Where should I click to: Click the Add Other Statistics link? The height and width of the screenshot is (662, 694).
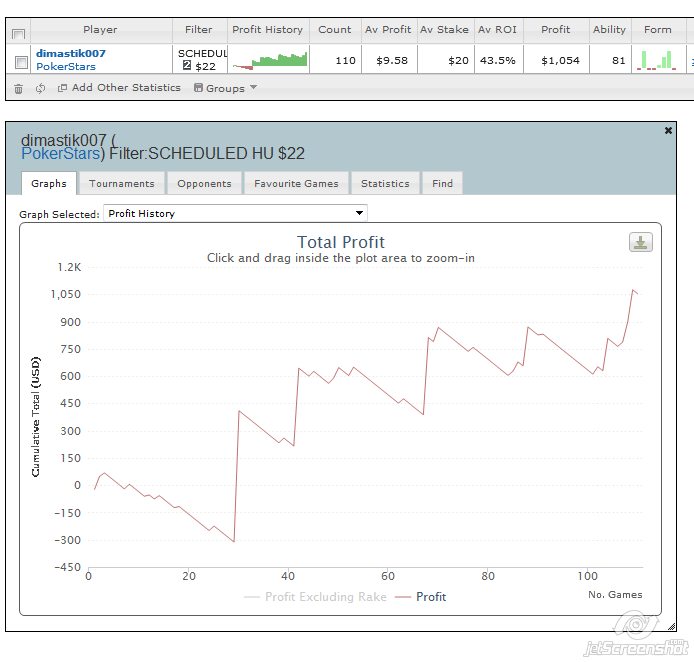click(x=120, y=88)
